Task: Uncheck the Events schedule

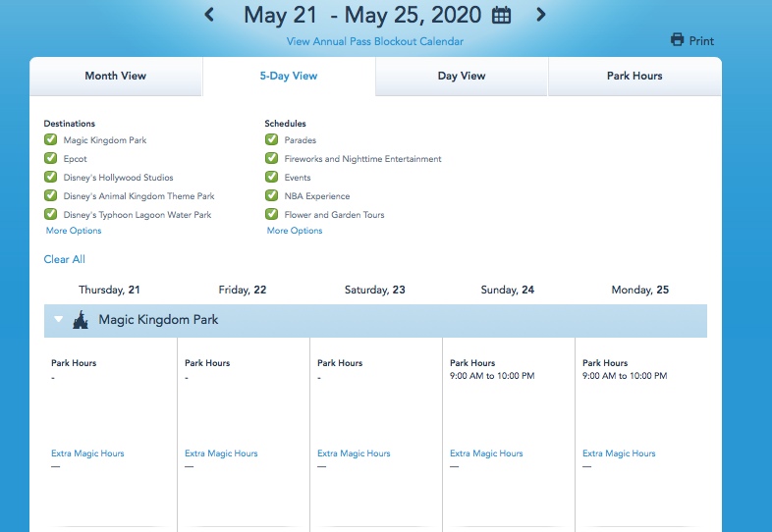Action: click(x=271, y=177)
